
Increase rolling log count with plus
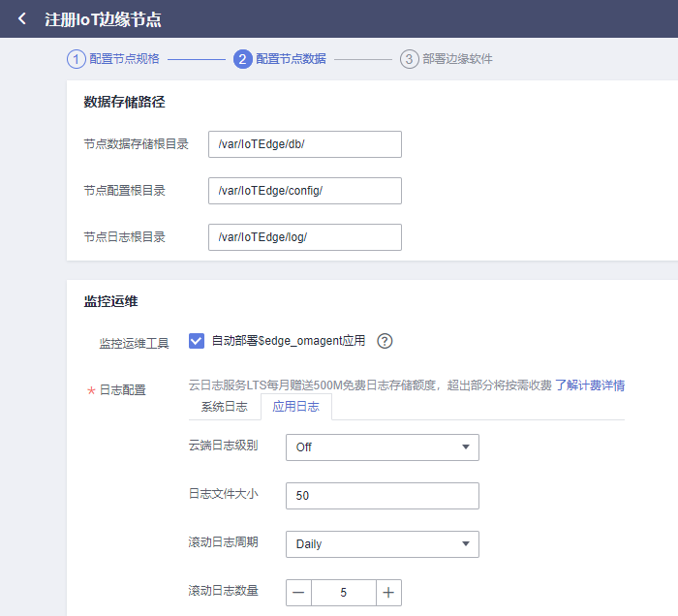388,593
